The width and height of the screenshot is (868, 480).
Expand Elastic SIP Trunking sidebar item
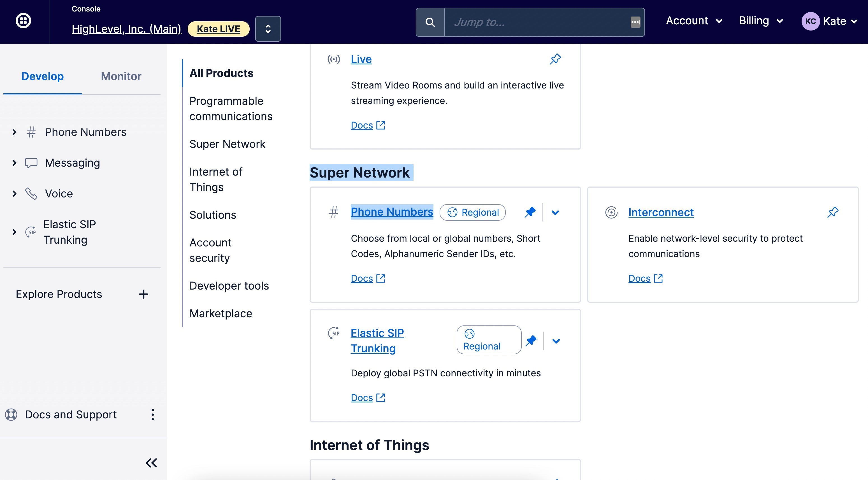(14, 232)
